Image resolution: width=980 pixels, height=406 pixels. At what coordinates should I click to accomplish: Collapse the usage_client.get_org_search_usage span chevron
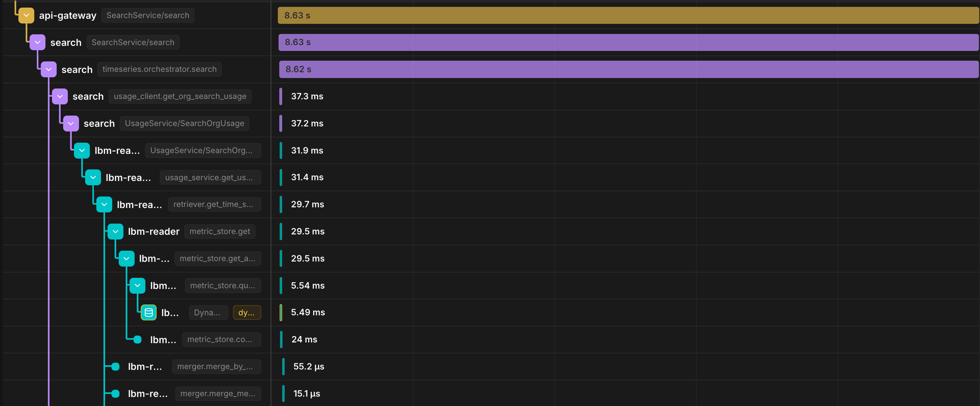(60, 96)
